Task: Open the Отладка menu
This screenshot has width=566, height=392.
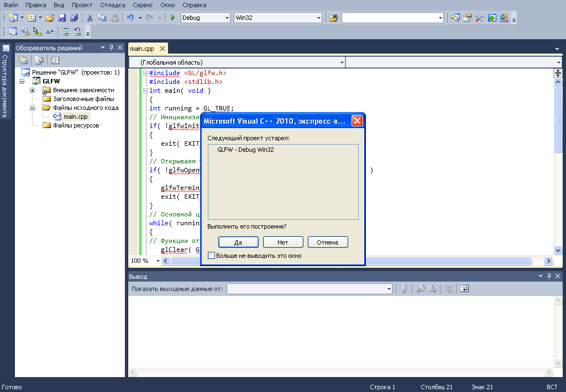Action: pyautogui.click(x=112, y=5)
